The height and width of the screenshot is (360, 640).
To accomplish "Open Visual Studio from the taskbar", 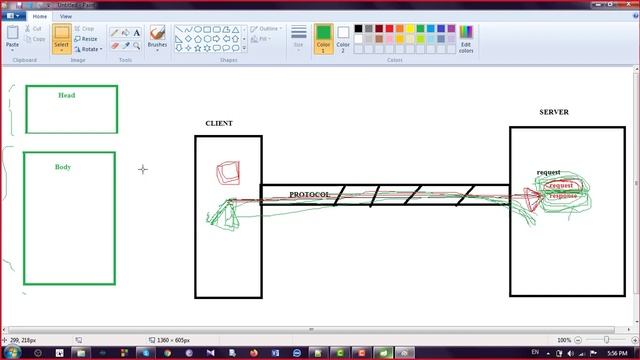I will pyautogui.click(x=211, y=353).
